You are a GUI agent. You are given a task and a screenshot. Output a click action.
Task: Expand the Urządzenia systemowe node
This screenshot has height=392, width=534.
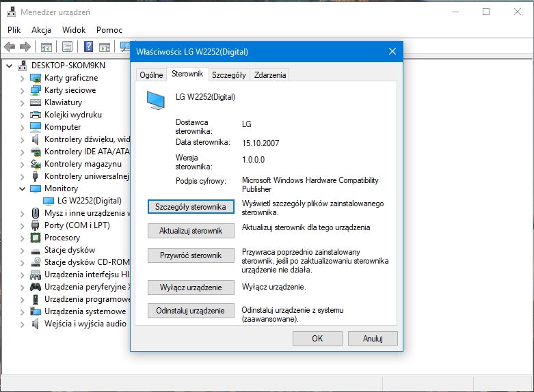[x=22, y=312]
